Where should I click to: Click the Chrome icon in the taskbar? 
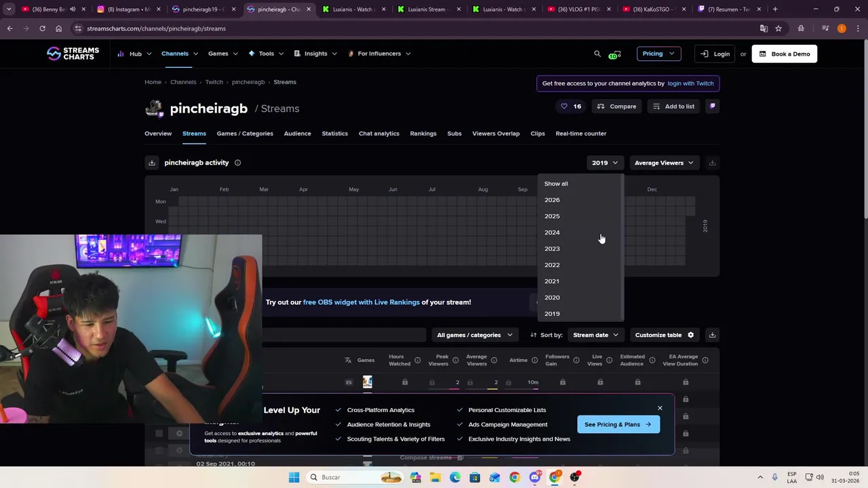coord(515,477)
